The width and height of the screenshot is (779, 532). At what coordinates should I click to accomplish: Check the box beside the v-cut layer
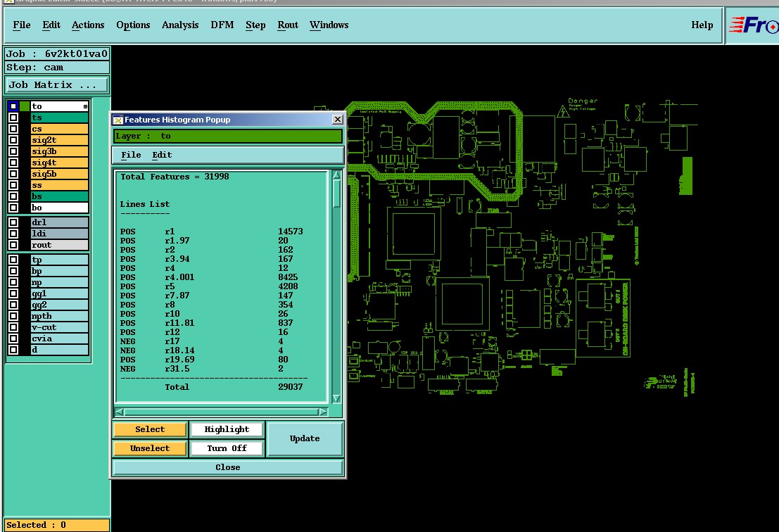click(x=13, y=327)
